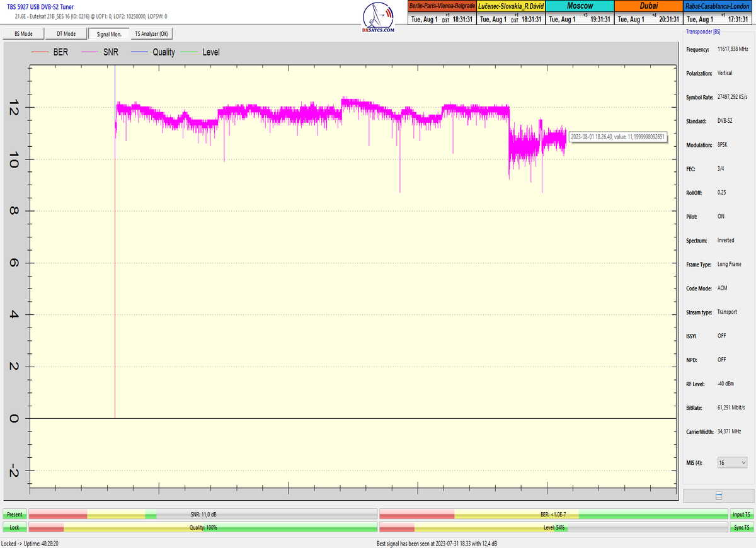Click the Quality 100% meter bar
Screen dimensions: 756x548
coord(203,527)
